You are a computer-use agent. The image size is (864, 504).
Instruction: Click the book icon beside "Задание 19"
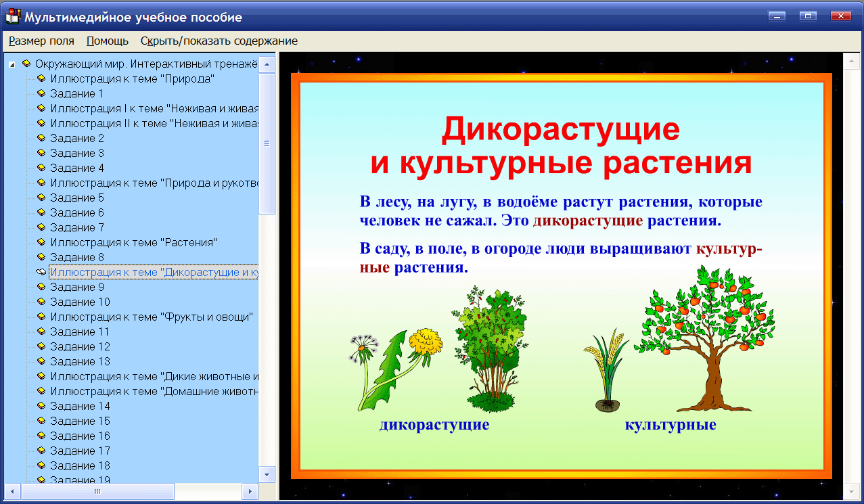(x=41, y=480)
